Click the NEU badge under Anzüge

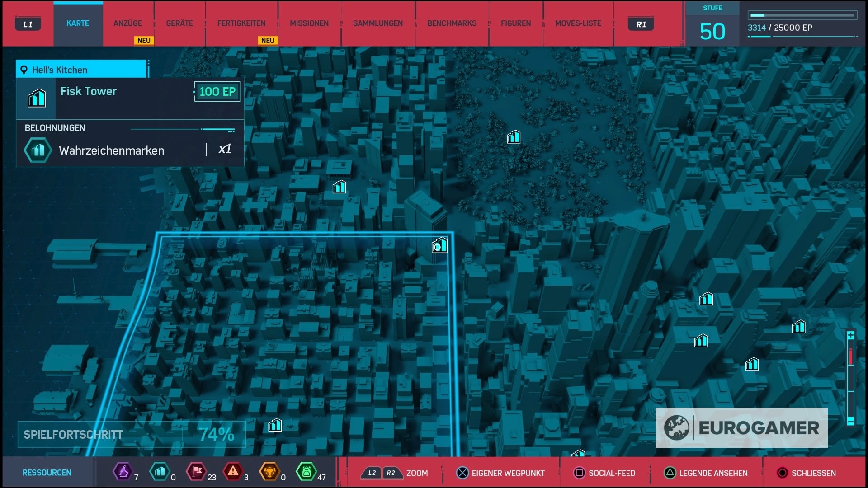tap(144, 40)
